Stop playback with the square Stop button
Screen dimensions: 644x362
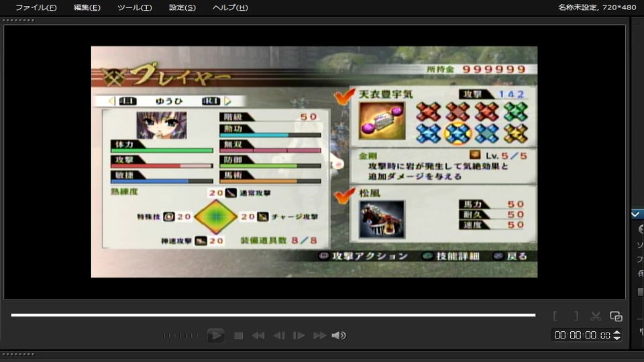click(x=238, y=336)
